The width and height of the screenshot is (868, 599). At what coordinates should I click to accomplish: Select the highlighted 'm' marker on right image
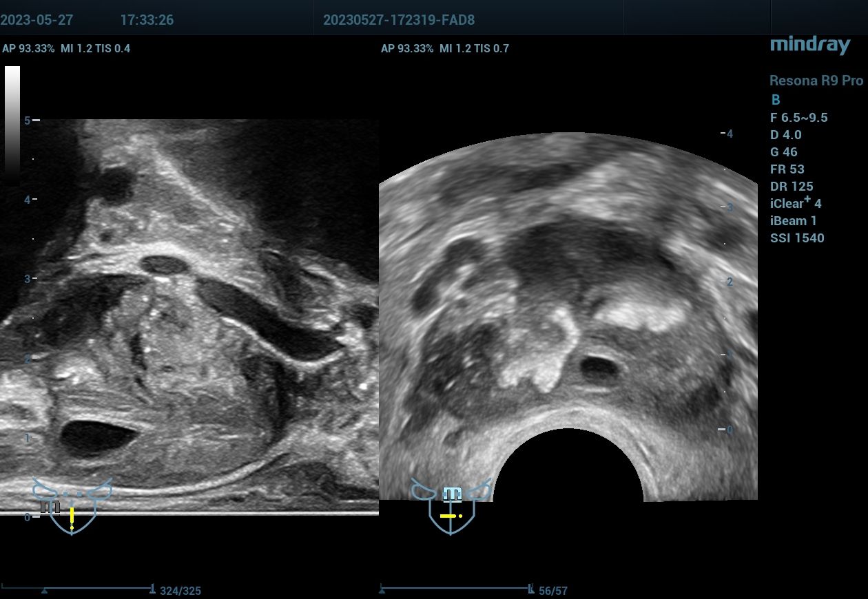[x=452, y=494]
